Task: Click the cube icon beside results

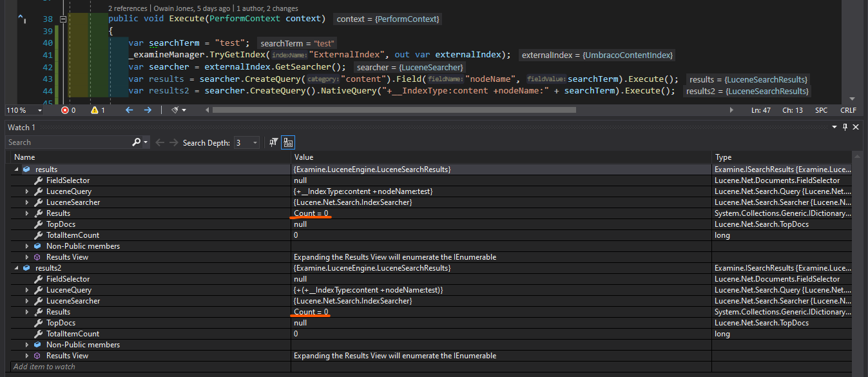Action: point(26,169)
